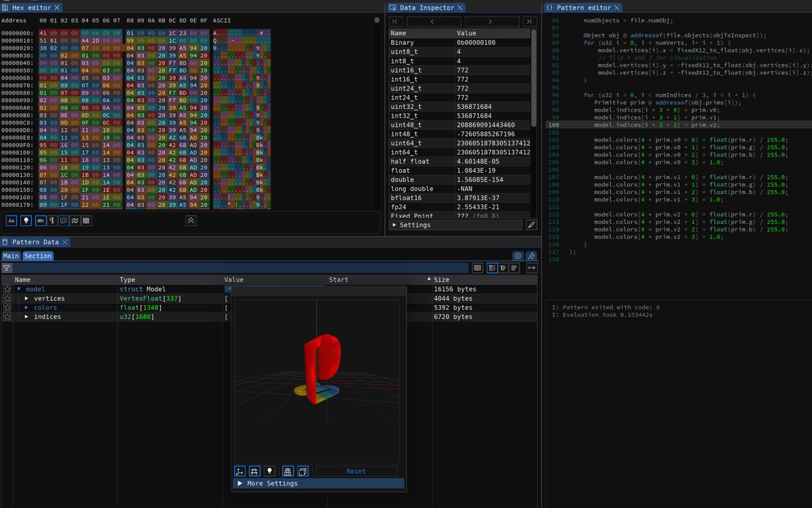Select the first tree style icon
812x508 pixels.
[x=492, y=268]
